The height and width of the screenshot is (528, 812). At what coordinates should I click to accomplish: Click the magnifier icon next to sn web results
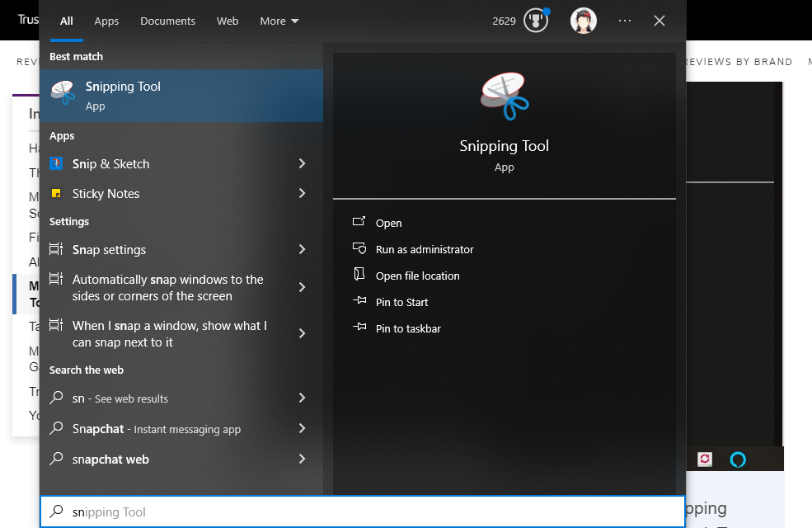[x=56, y=398]
